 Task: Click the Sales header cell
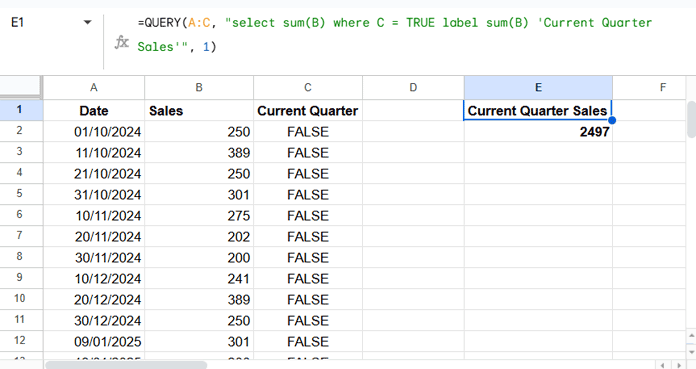click(199, 110)
